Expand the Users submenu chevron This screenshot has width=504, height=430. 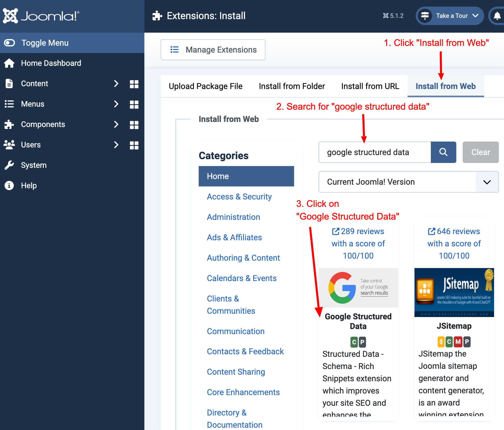(x=116, y=145)
